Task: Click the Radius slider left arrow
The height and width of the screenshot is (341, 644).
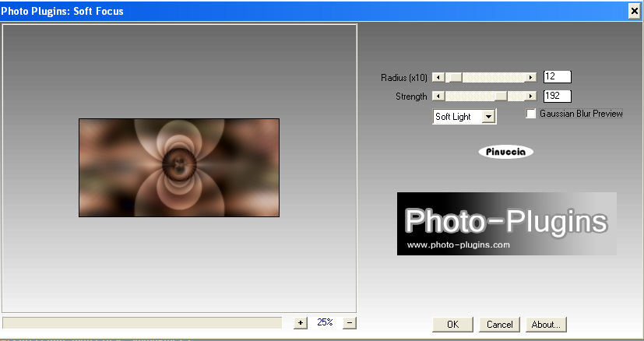Action: 438,77
